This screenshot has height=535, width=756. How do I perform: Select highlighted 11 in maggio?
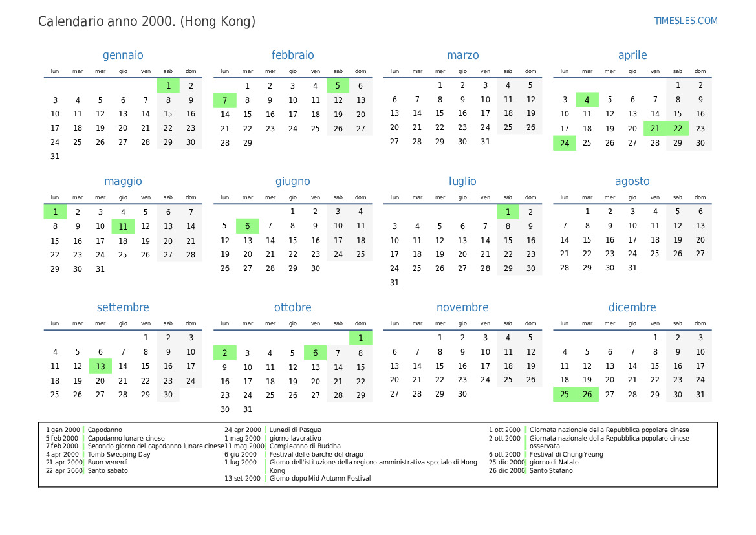point(123,226)
